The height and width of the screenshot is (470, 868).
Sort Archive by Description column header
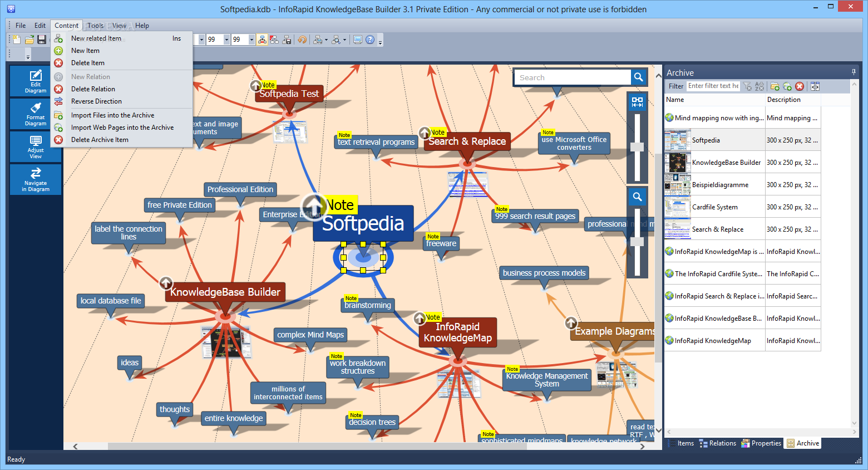point(793,100)
